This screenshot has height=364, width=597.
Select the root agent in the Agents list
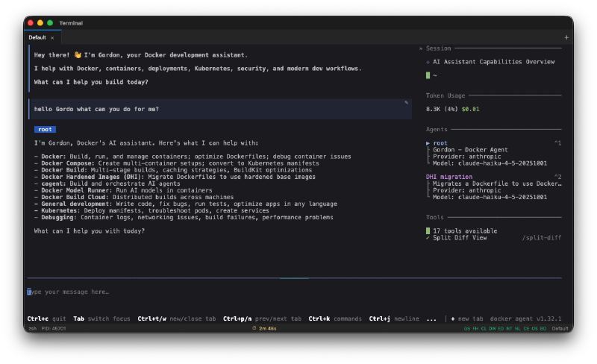440,143
